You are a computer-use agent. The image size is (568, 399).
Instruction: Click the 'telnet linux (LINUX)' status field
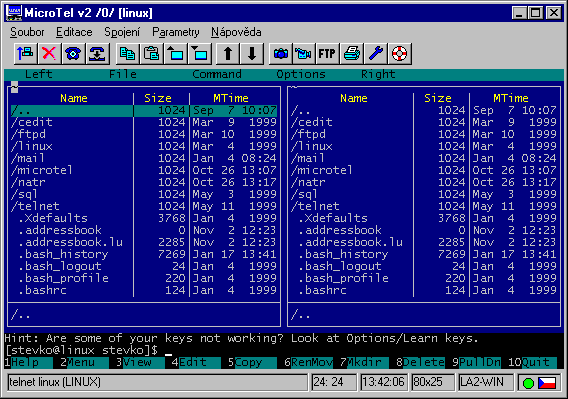pos(158,382)
